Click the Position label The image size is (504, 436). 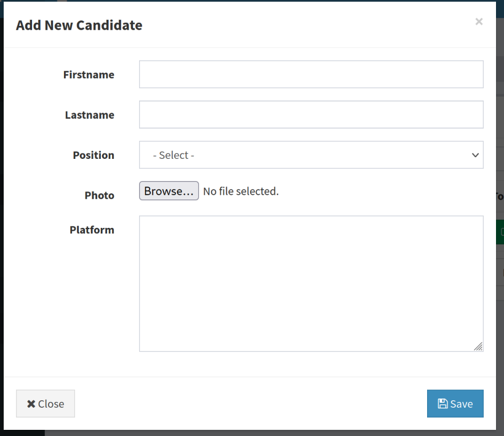tap(94, 155)
